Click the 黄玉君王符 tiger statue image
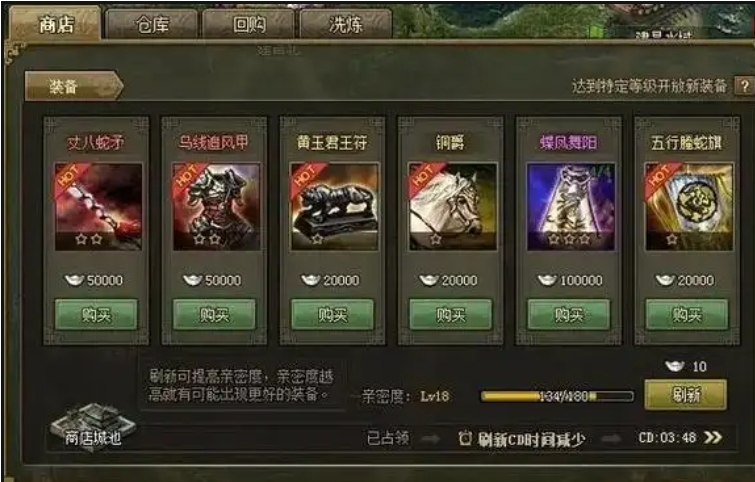Image resolution: width=755 pixels, height=482 pixels. click(x=335, y=207)
